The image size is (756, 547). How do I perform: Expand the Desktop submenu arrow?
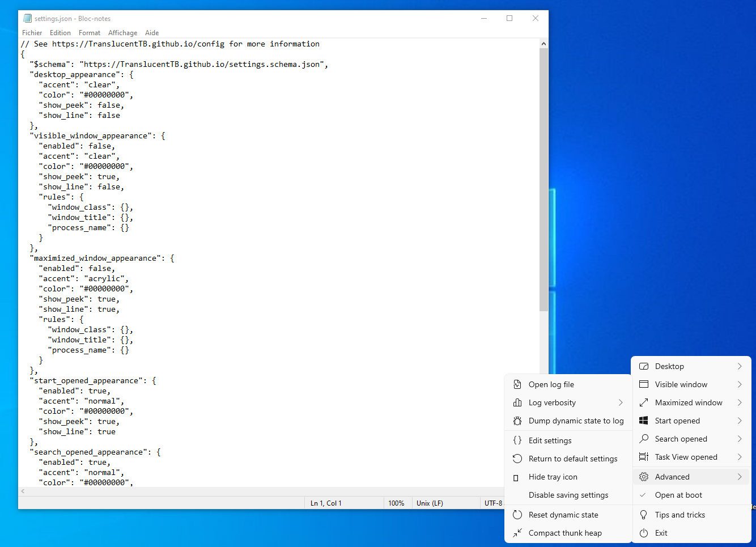[739, 366]
